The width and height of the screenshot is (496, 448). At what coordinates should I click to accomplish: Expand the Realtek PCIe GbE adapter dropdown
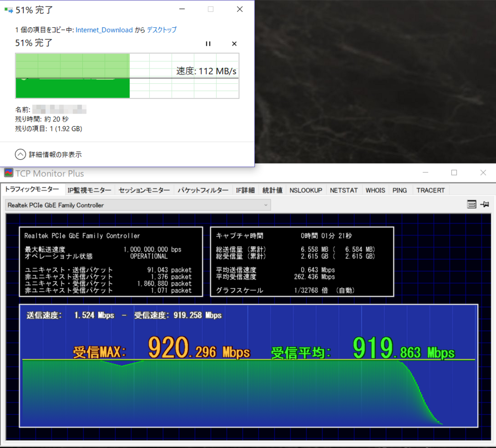click(138, 205)
